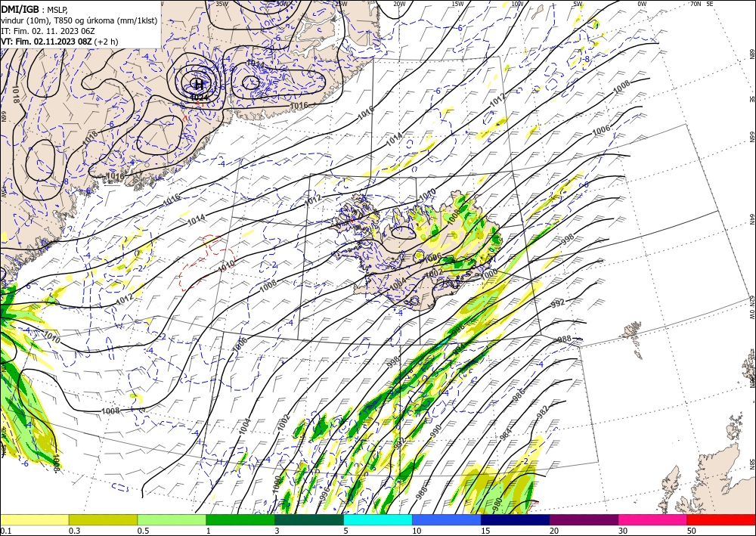Click the olive 0.3 legend swatch
This screenshot has width=756, height=536.
pyautogui.click(x=103, y=519)
